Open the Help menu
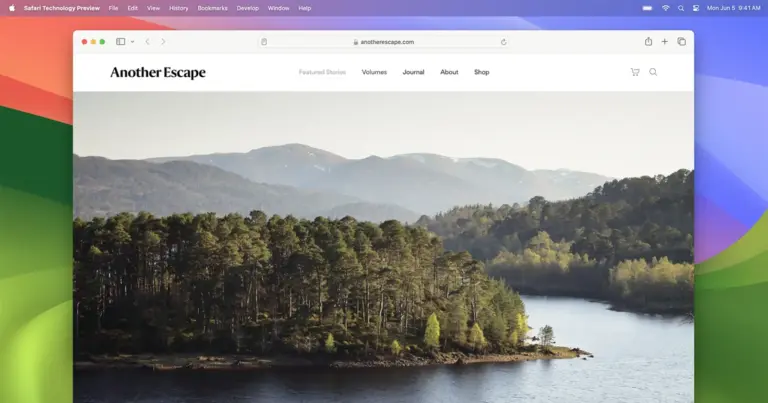 pyautogui.click(x=305, y=8)
